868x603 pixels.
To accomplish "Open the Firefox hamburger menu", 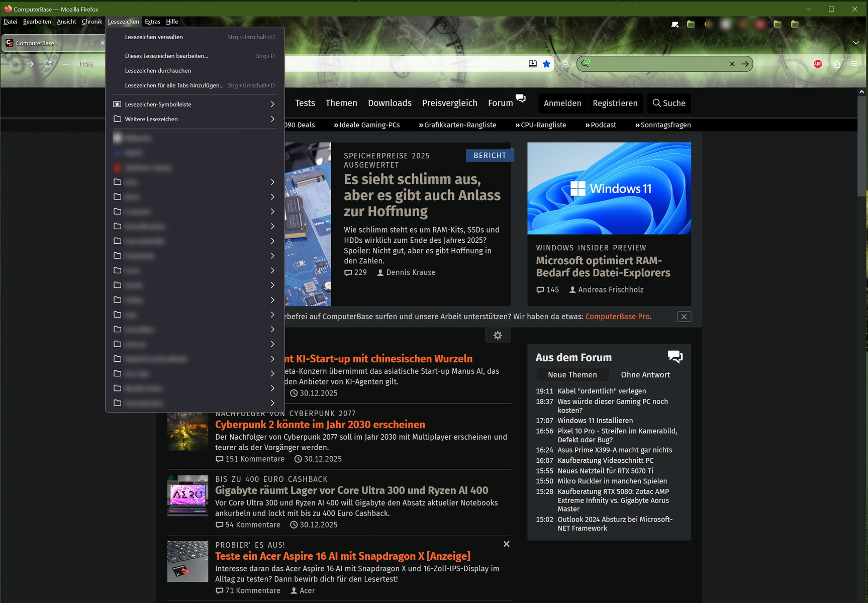I will coord(854,64).
